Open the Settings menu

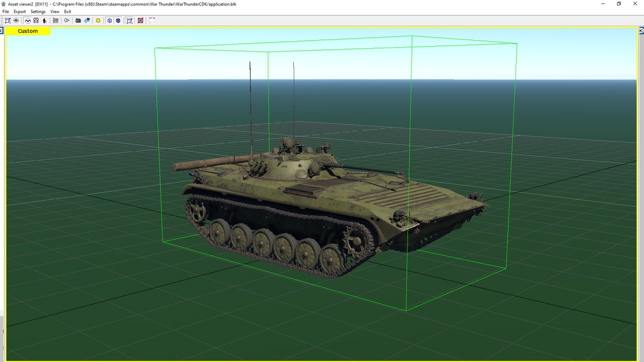pos(38,12)
